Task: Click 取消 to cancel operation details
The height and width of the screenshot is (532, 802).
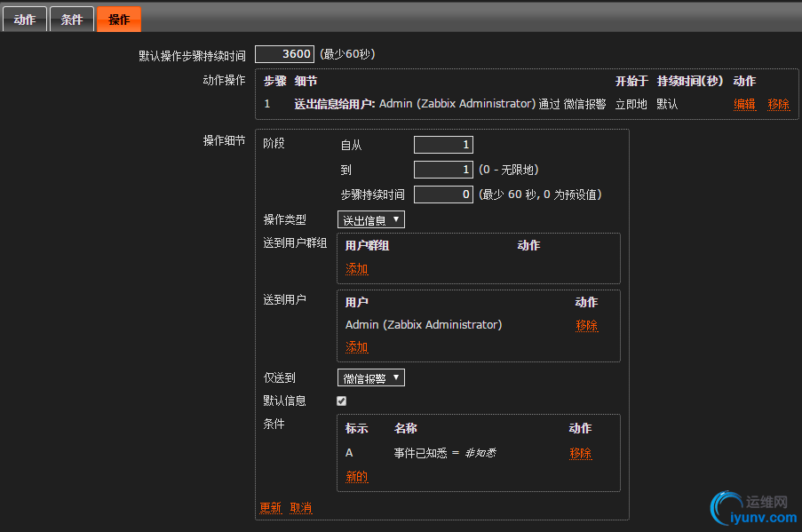Action: pos(301,507)
